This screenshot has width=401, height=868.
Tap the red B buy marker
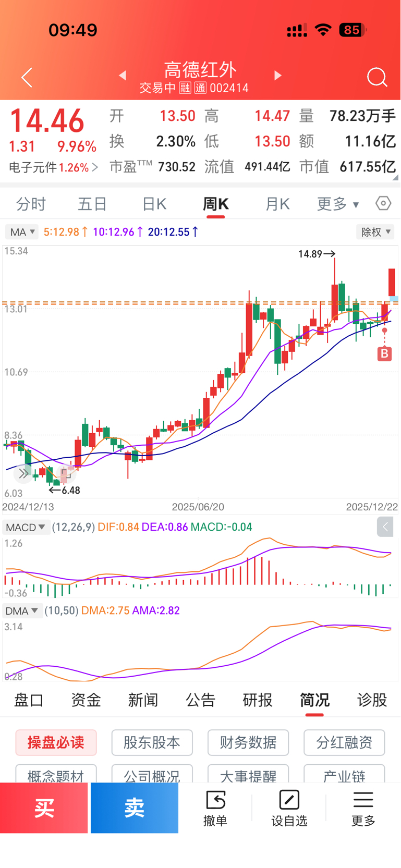coord(384,354)
